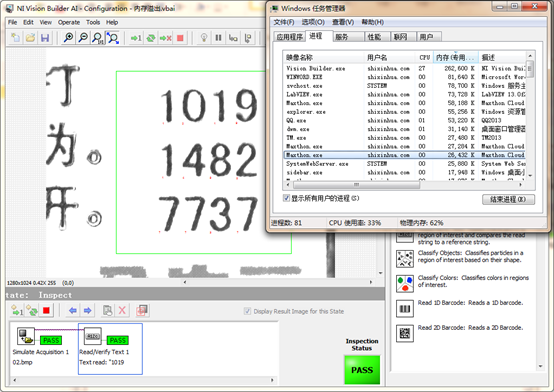Screen dimensions: 554x392
Task: Switch to 联网 tab in Task Manager
Action: 403,37
